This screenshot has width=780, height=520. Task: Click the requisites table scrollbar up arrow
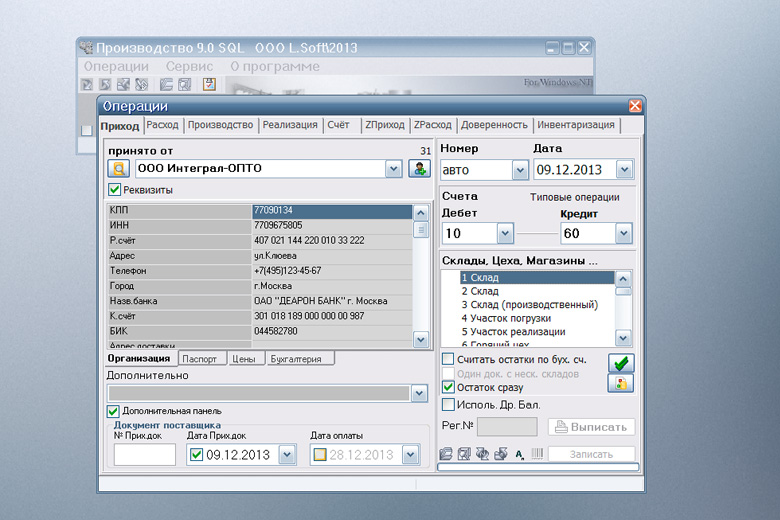[421, 213]
